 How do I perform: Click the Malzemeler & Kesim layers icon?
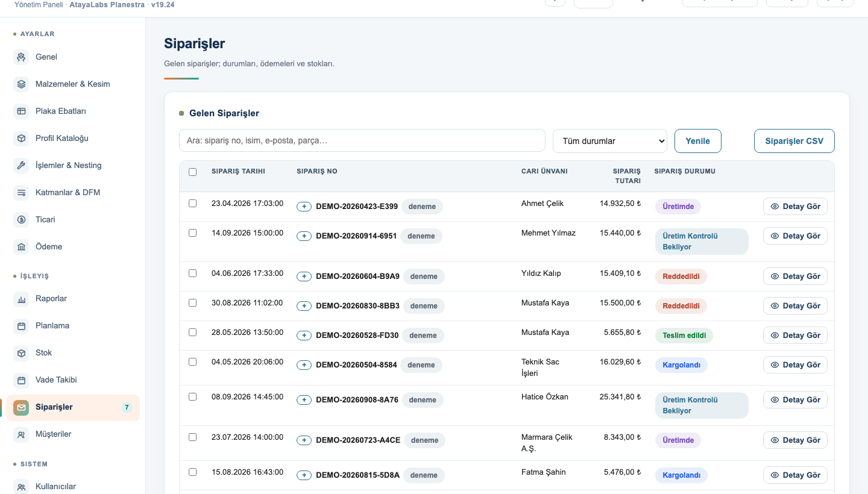tap(21, 84)
